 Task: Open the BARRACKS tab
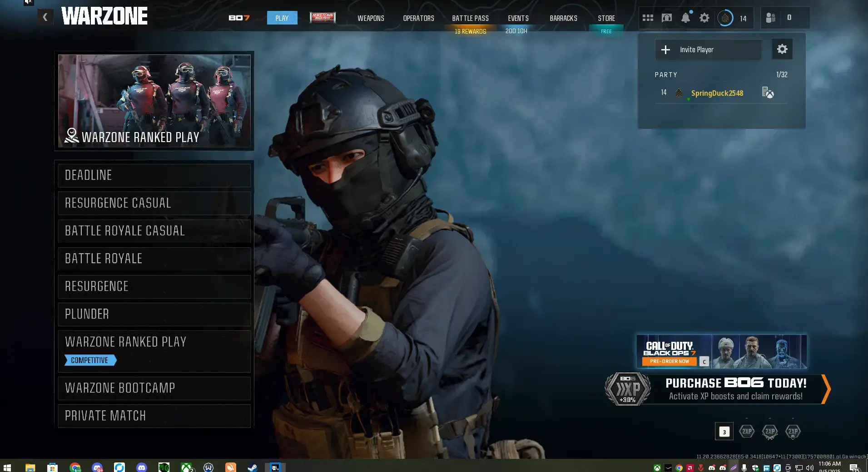564,18
